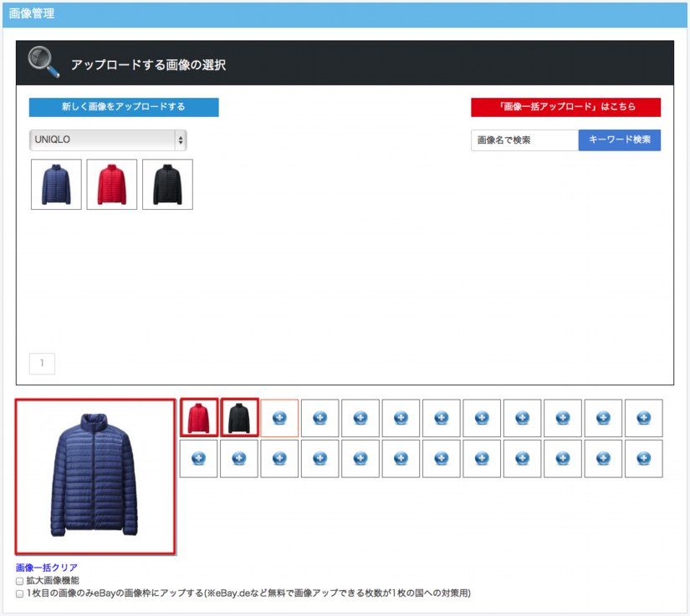
Task: Select the black jacket in selected slots
Action: [239, 417]
